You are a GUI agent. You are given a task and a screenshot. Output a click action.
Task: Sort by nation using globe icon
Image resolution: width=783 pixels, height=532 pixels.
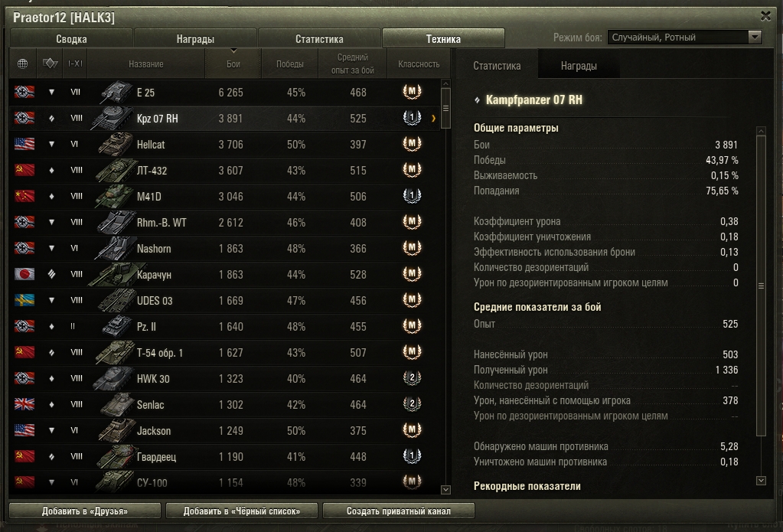click(22, 64)
